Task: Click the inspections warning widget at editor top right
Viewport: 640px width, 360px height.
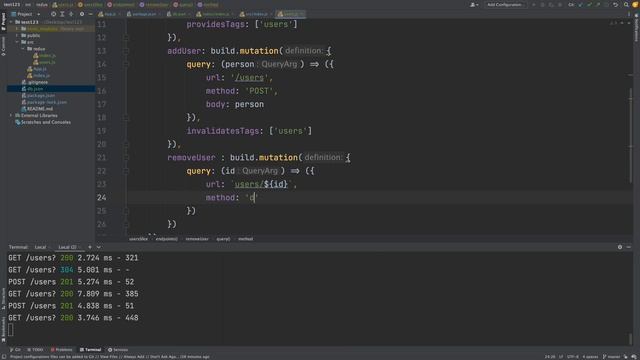Action: [613, 23]
